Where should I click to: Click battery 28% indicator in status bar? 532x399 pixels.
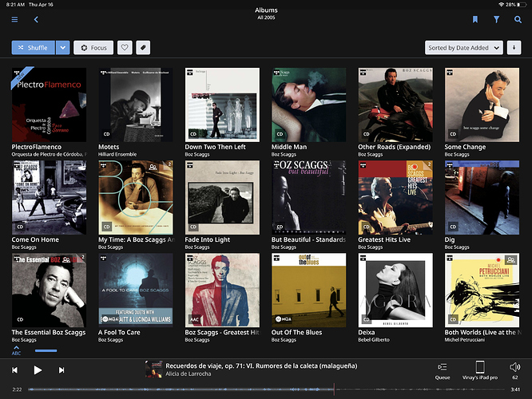click(518, 5)
